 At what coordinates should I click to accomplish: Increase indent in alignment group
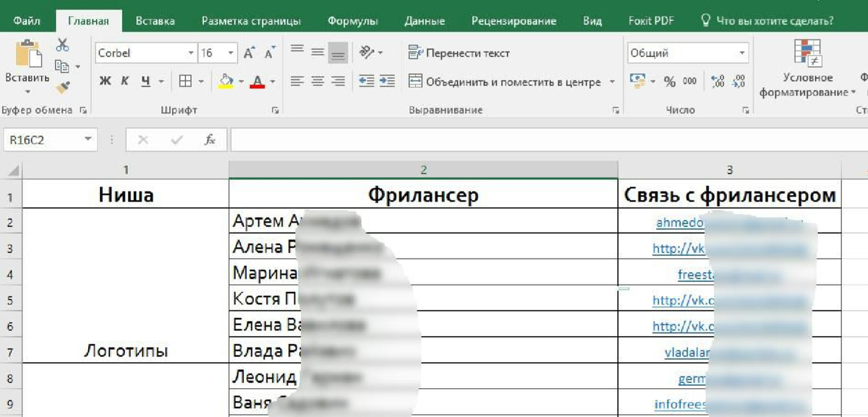[x=388, y=82]
